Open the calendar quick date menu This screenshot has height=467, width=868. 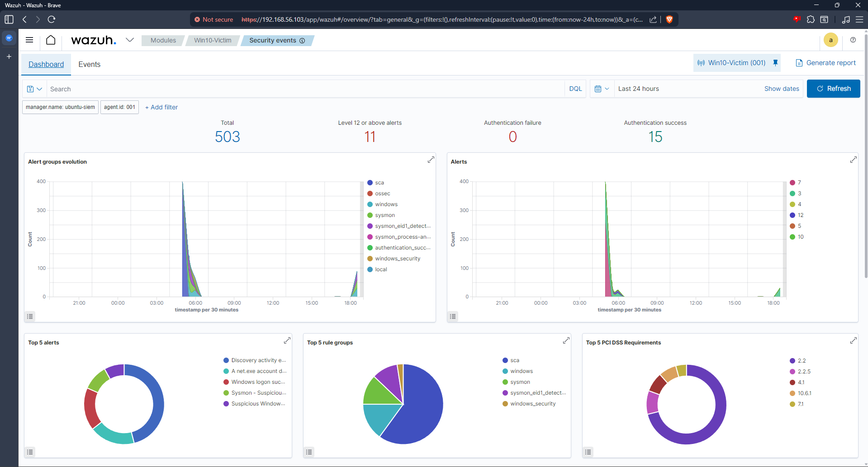[602, 89]
